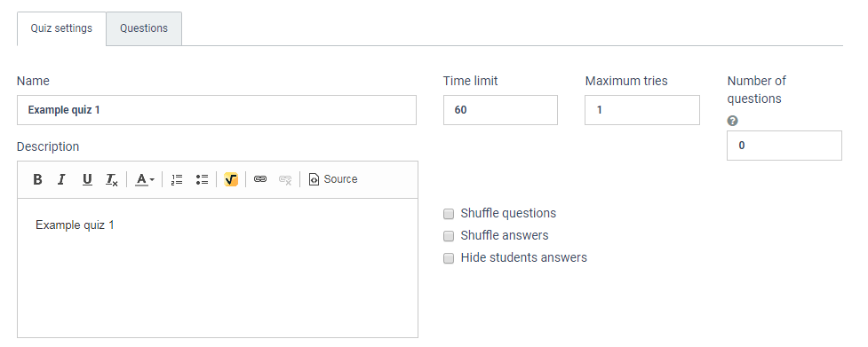
Task: Select the Quiz settings tab
Action: 61,28
